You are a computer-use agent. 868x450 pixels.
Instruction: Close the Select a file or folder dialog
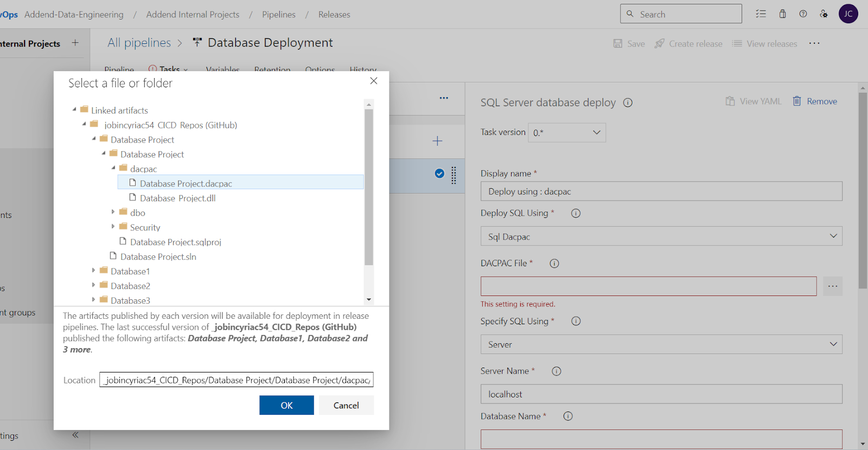tap(374, 81)
